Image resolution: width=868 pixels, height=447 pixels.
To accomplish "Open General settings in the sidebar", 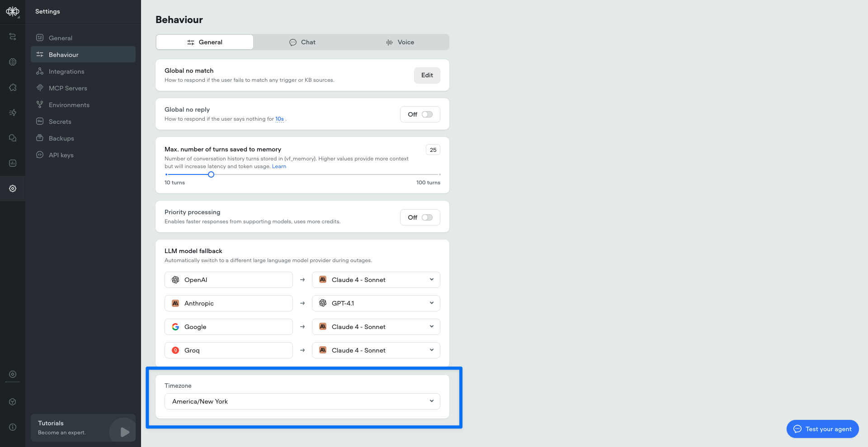I will (x=83, y=38).
